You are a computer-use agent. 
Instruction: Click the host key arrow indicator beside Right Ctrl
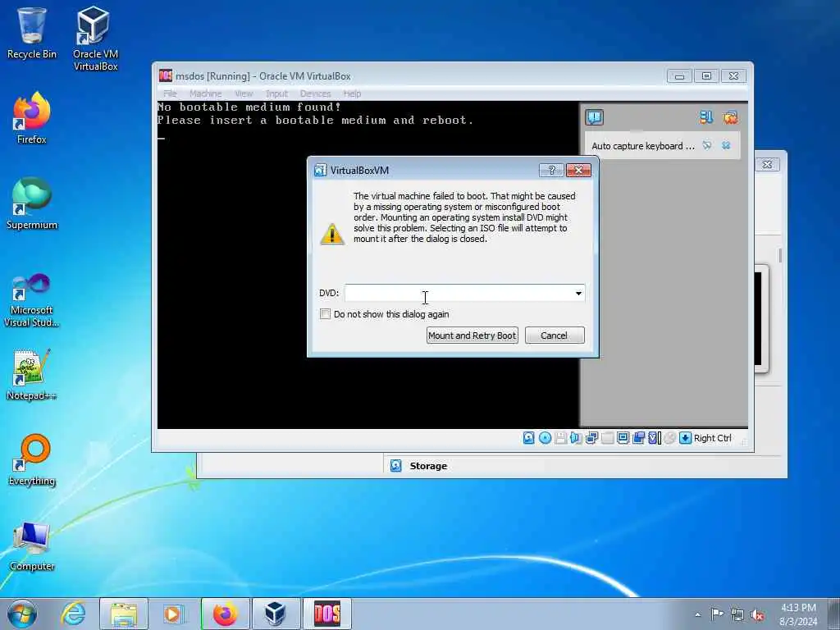(x=685, y=438)
